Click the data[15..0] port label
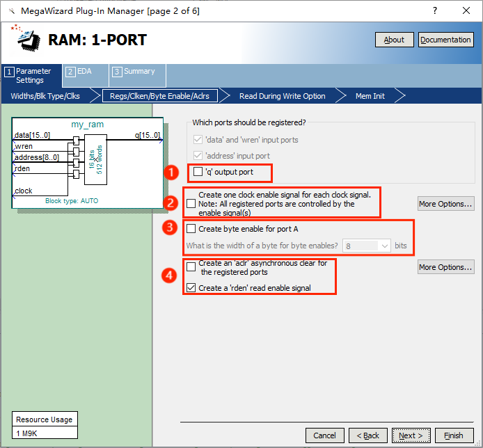483x448 pixels. click(x=32, y=135)
